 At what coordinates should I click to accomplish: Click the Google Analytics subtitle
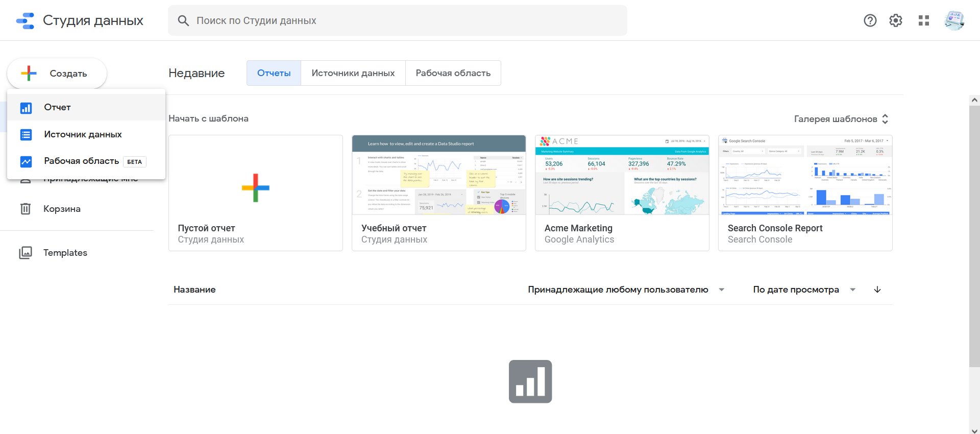point(579,239)
